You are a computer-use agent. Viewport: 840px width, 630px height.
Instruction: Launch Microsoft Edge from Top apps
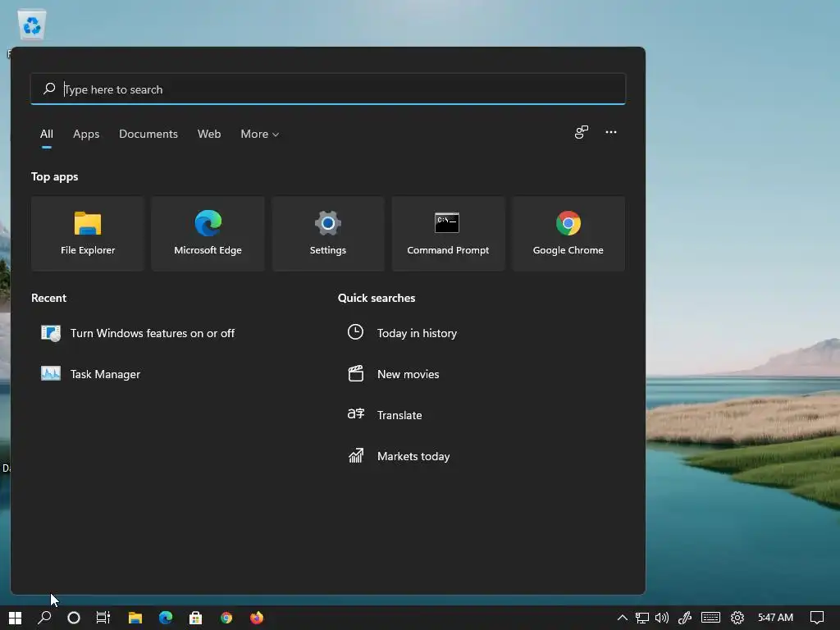pos(208,234)
